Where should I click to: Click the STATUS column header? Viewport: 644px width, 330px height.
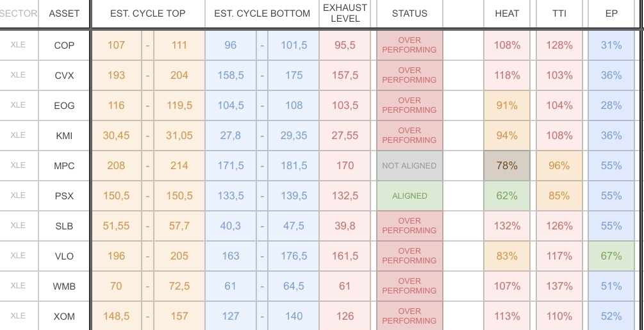coord(409,13)
